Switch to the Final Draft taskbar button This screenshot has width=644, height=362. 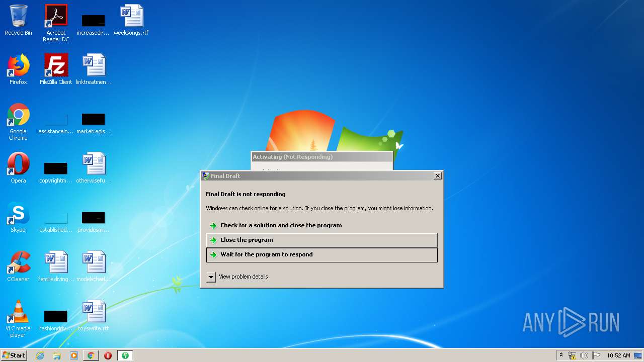125,355
